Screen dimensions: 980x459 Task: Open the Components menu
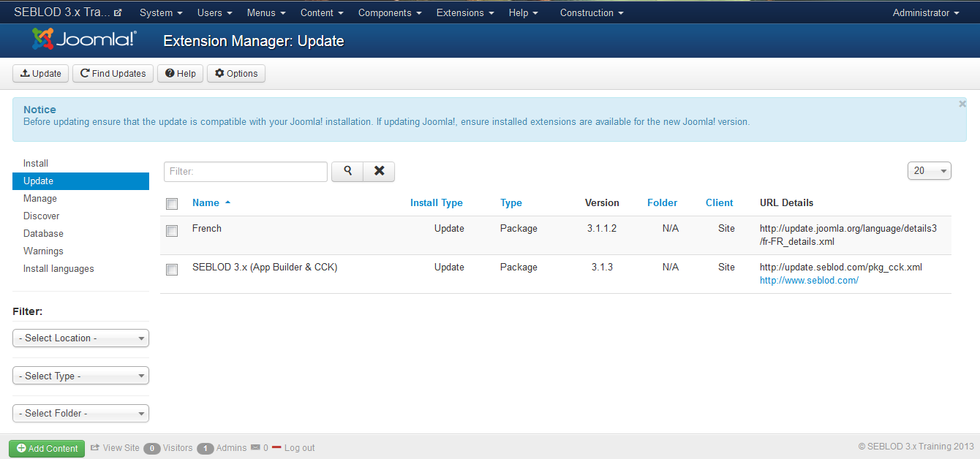point(390,12)
